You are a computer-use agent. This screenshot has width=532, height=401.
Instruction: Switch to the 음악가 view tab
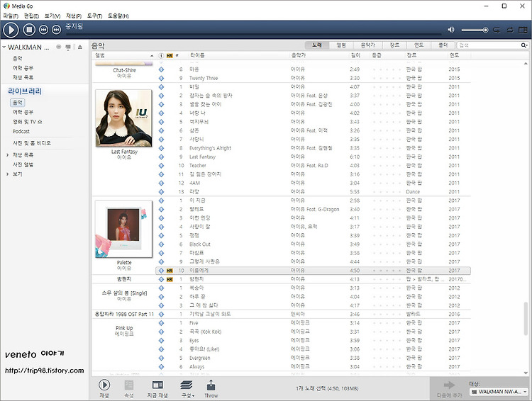point(367,45)
